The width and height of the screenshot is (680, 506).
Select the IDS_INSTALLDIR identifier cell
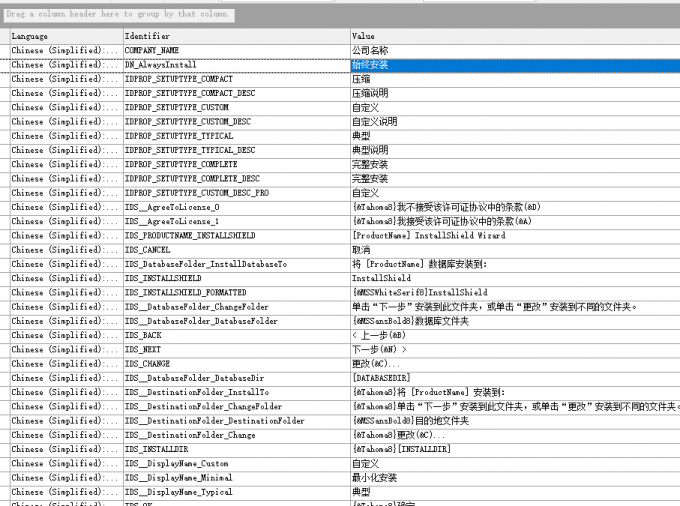tap(236, 449)
